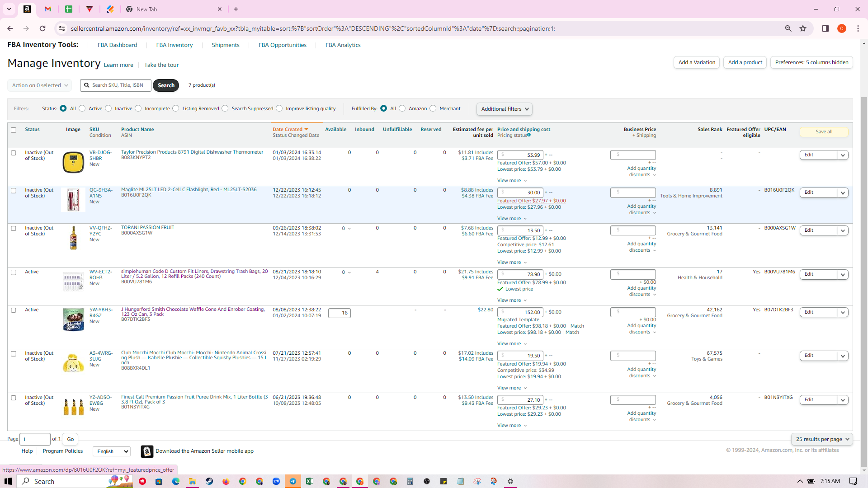The width and height of the screenshot is (868, 488).
Task: Open a new browser tab with plus
Action: 236,9
